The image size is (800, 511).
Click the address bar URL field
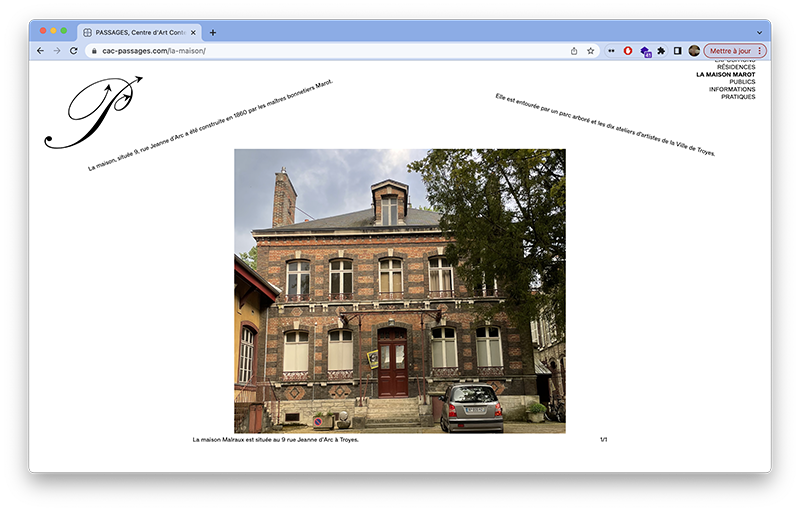(330, 50)
